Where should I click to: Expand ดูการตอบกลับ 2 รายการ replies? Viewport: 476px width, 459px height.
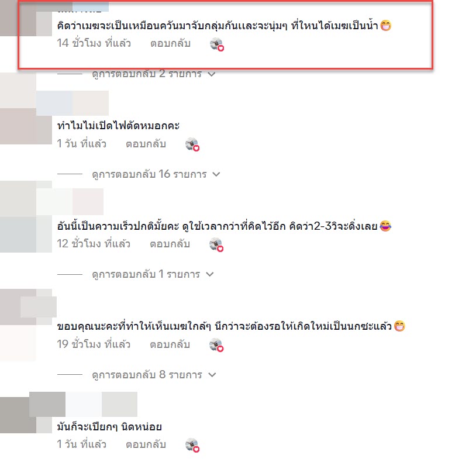[x=154, y=74]
